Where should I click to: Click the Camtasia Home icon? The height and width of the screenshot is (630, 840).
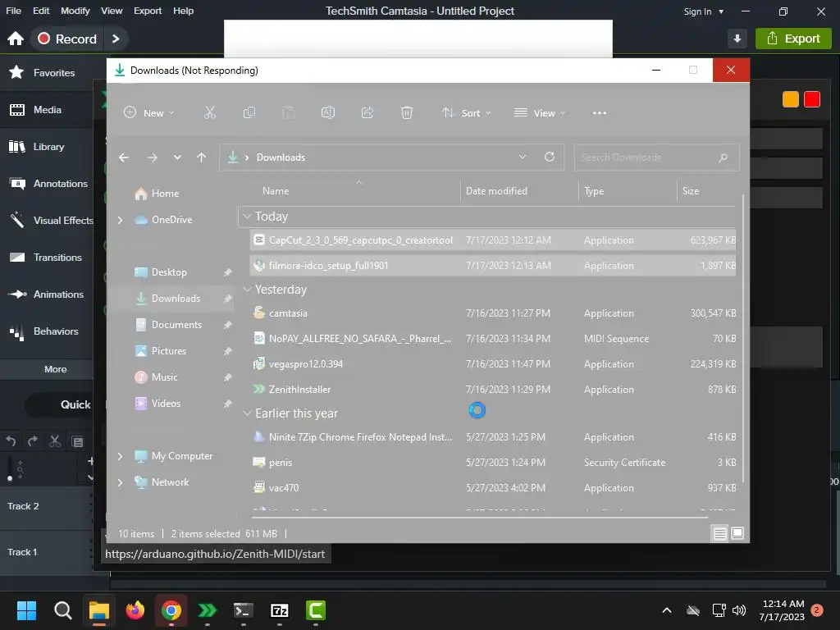16,39
